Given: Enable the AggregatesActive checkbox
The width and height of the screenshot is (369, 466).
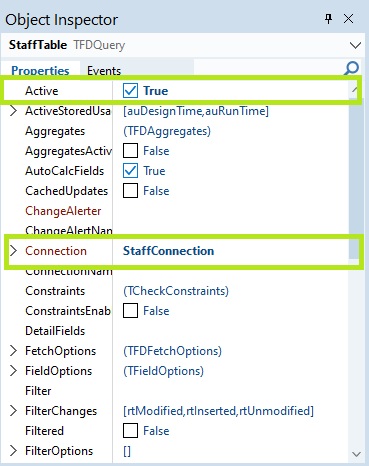Looking at the screenshot, I should (130, 151).
